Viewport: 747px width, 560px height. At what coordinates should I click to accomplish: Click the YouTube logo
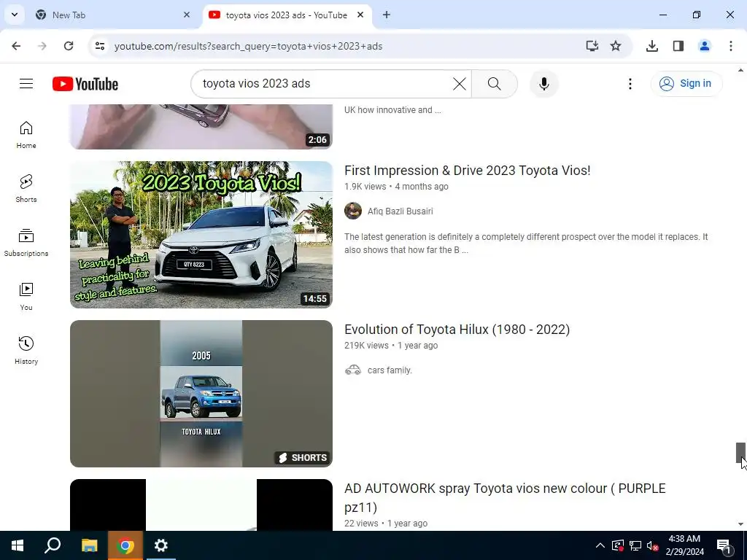click(85, 84)
